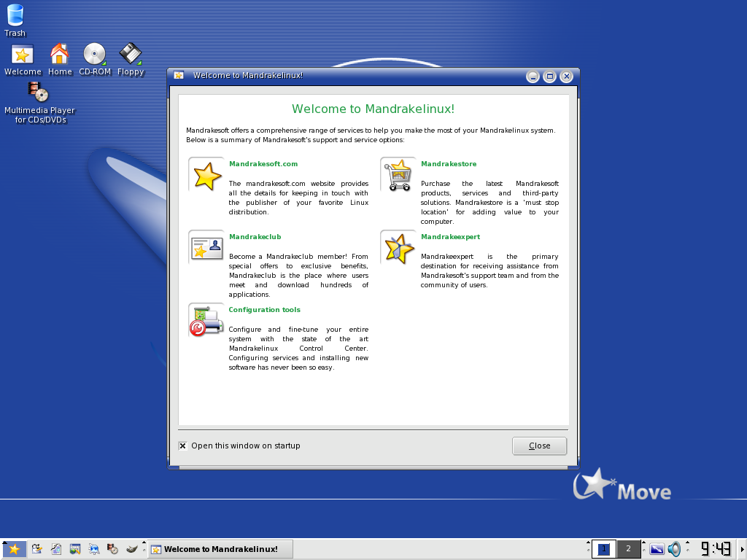Switch to virtual desktop 1 in pager
The image size is (747, 560).
pyautogui.click(x=603, y=549)
